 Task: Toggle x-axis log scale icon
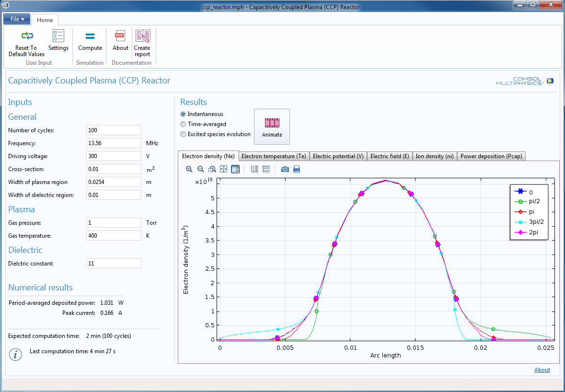pyautogui.click(x=254, y=169)
